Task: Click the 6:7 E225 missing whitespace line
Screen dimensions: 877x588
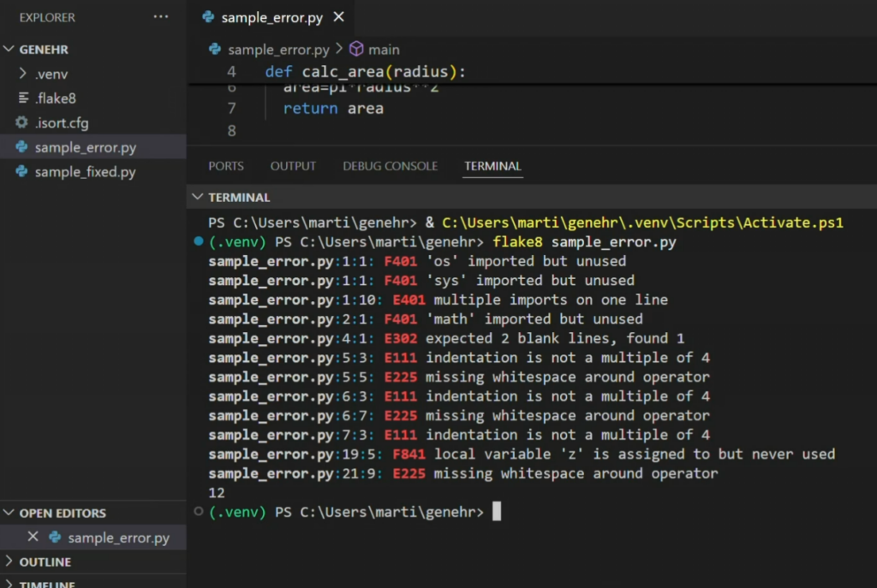Action: (x=459, y=415)
